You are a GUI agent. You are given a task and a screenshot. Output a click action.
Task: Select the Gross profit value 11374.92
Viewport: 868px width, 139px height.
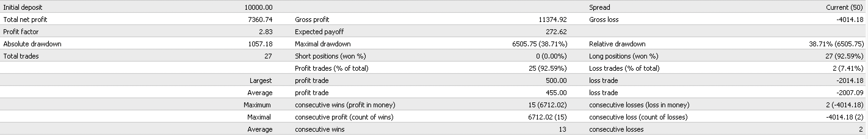(553, 20)
